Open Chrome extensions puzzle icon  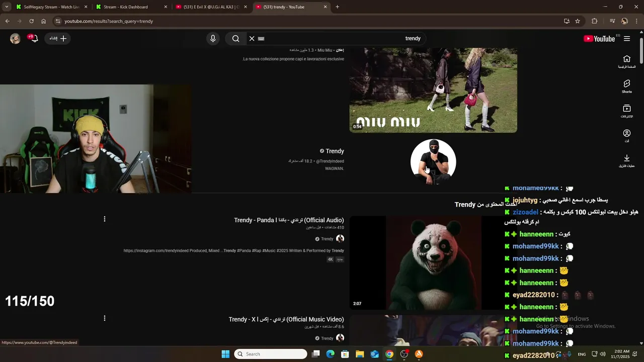[595, 21]
